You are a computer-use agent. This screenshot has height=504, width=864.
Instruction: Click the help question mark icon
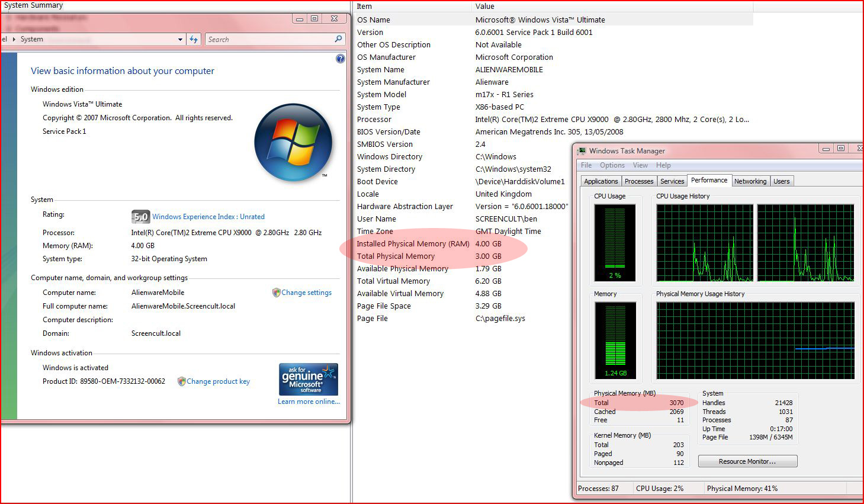(340, 59)
